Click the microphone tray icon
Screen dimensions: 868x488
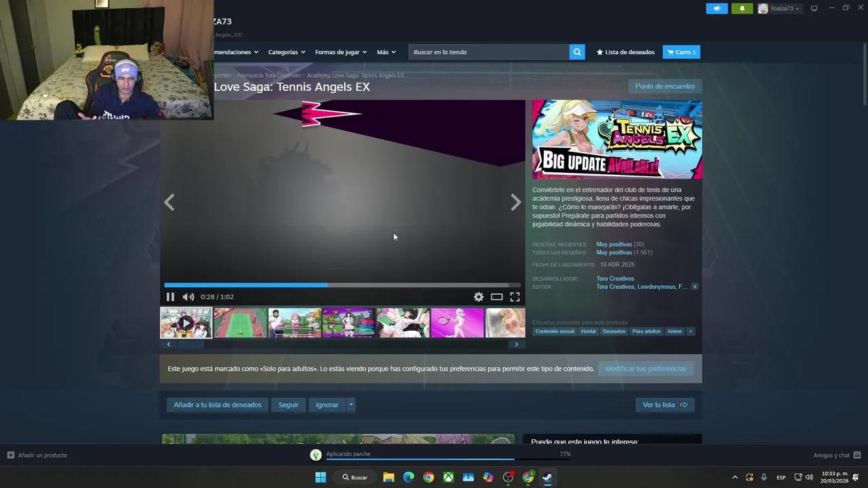[x=764, y=477]
